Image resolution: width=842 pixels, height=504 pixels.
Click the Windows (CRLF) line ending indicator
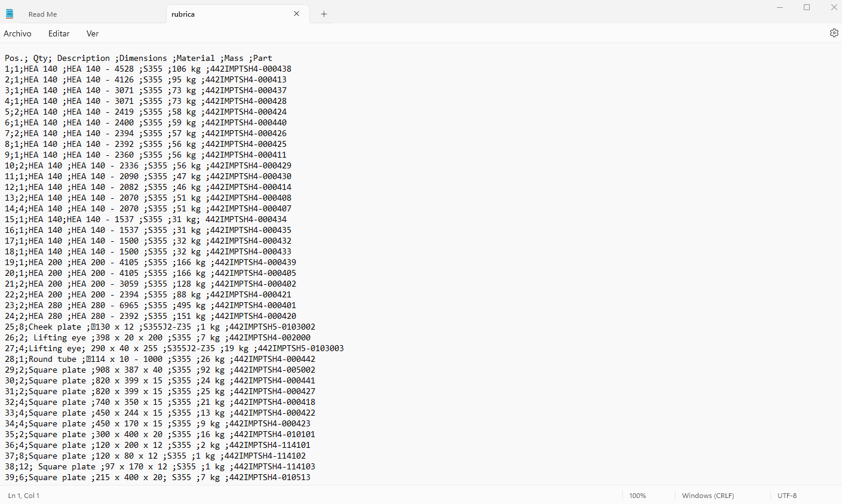708,496
